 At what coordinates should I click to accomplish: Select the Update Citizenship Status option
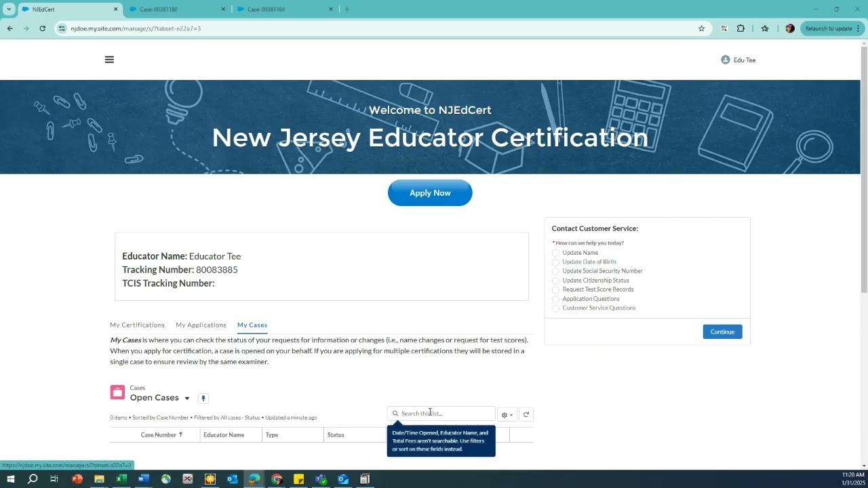pyautogui.click(x=556, y=281)
